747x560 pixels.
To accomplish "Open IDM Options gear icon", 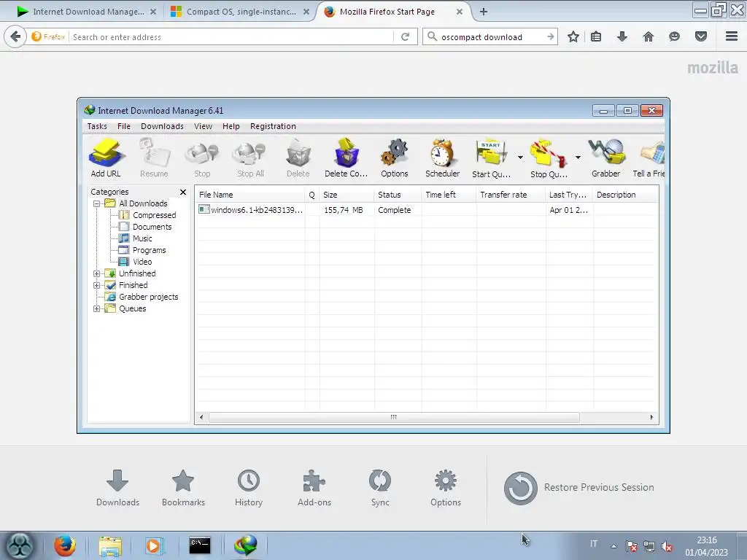I will 395,158.
